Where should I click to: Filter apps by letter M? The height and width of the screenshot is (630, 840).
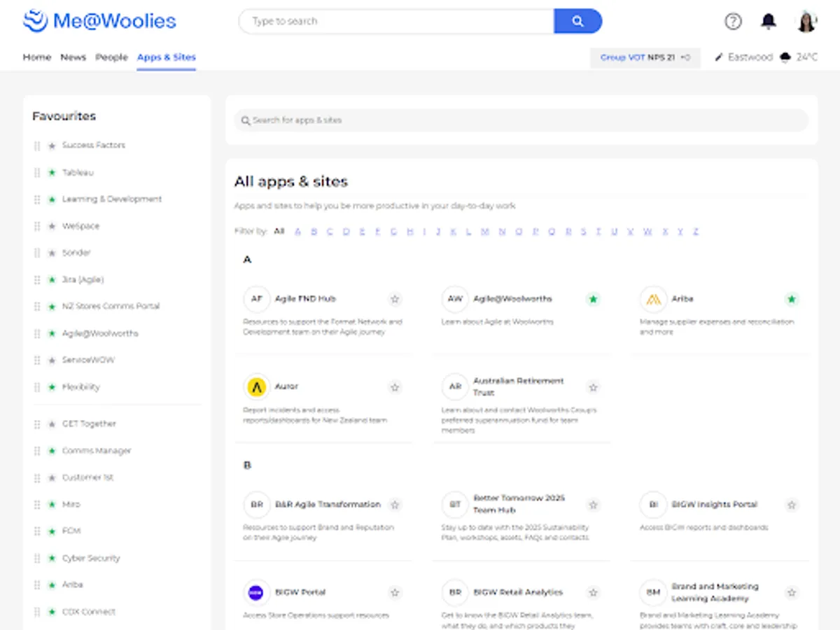point(484,231)
